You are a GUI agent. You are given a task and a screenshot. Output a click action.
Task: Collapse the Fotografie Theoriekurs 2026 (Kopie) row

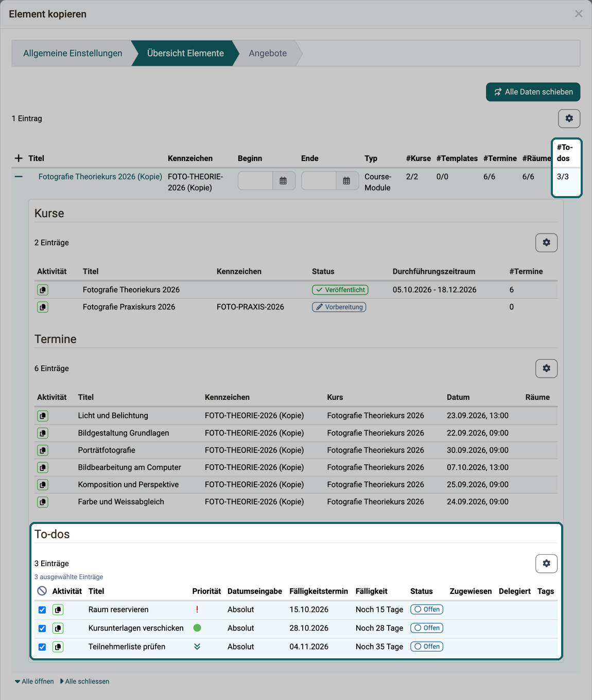tap(19, 177)
